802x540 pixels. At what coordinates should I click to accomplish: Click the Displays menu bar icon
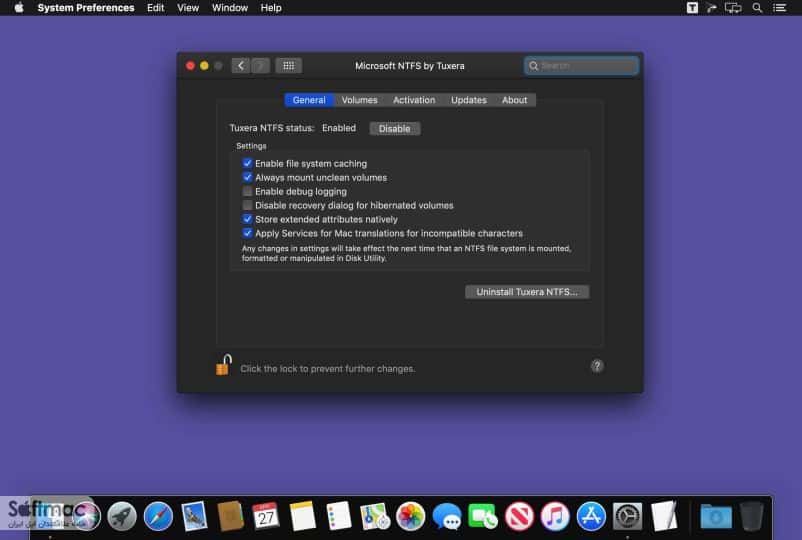click(x=733, y=8)
